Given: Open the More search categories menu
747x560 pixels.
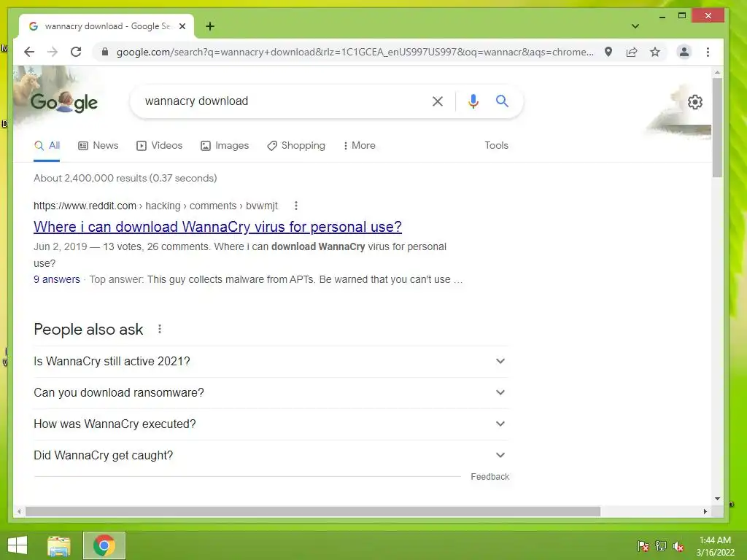Looking at the screenshot, I should point(359,146).
